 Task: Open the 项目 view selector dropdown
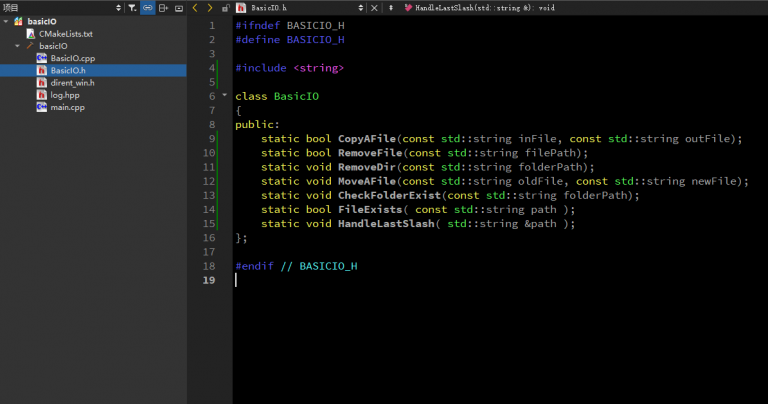tap(61, 7)
